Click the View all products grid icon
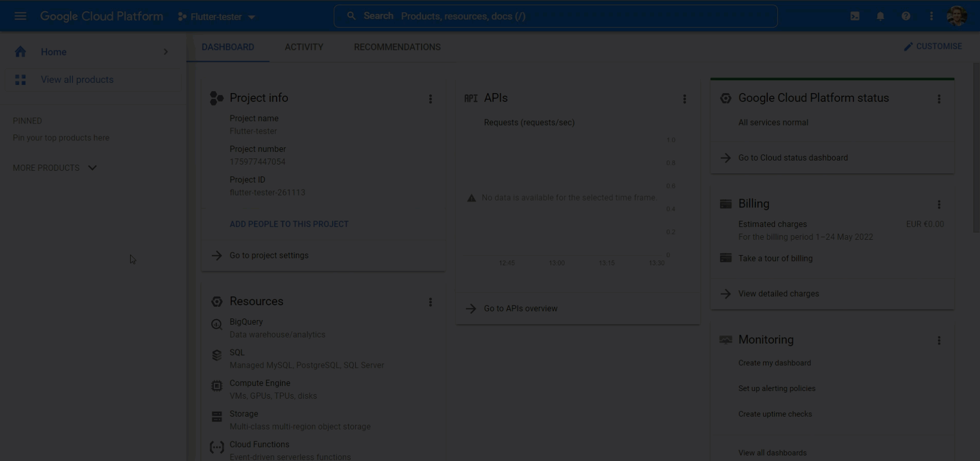This screenshot has width=980, height=461. click(x=21, y=80)
